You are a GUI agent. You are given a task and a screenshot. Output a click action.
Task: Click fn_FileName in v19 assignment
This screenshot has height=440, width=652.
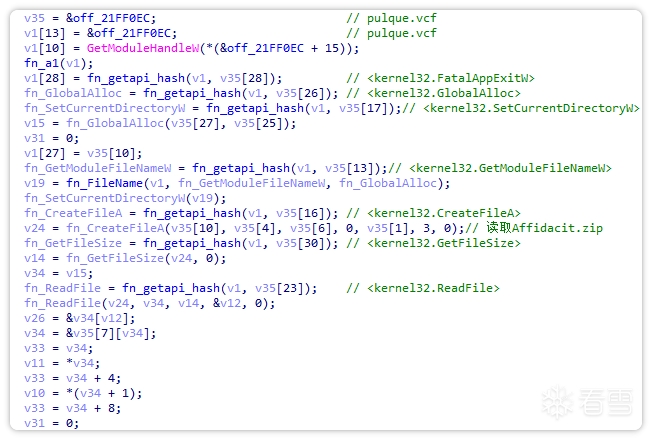[104, 183]
